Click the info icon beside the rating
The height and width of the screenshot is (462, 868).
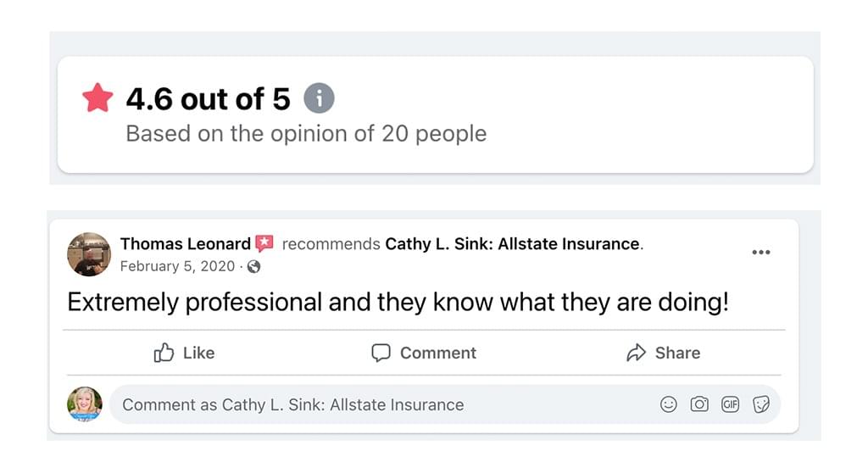click(319, 99)
